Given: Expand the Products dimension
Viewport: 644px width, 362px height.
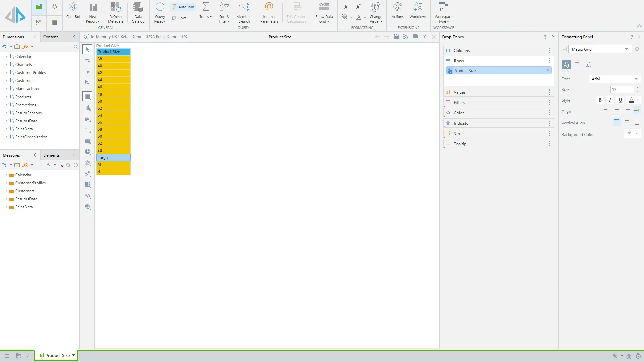Looking at the screenshot, I should coord(6,97).
